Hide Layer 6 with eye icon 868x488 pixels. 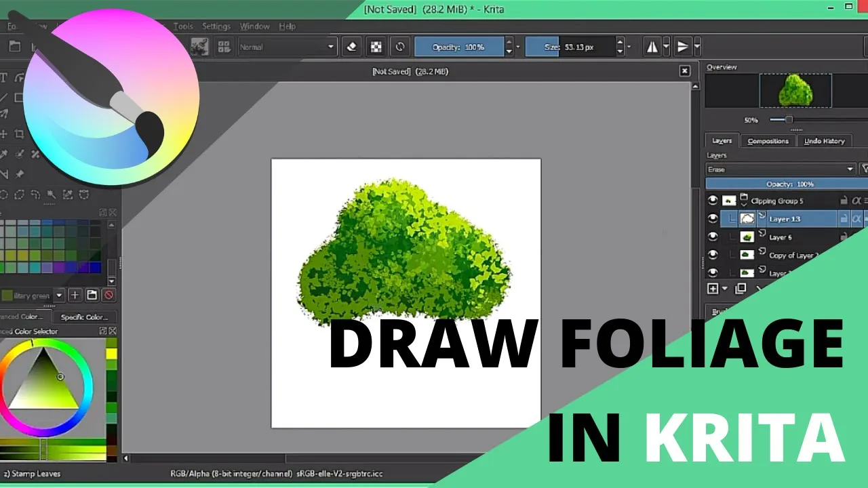(712, 237)
